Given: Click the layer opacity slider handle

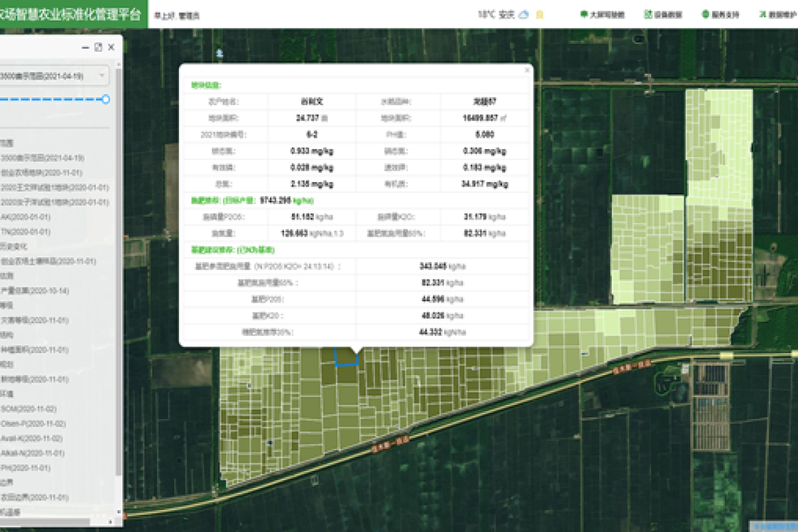Looking at the screenshot, I should click(x=106, y=100).
